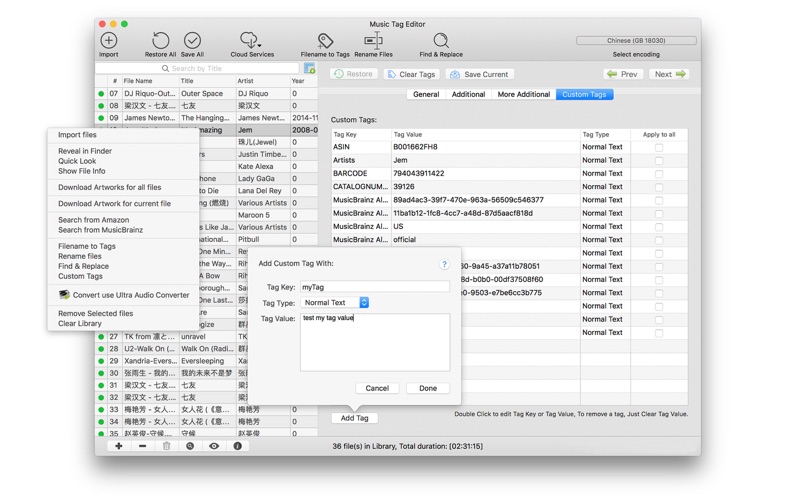
Task: Click the Import toolbar icon
Action: point(108,41)
